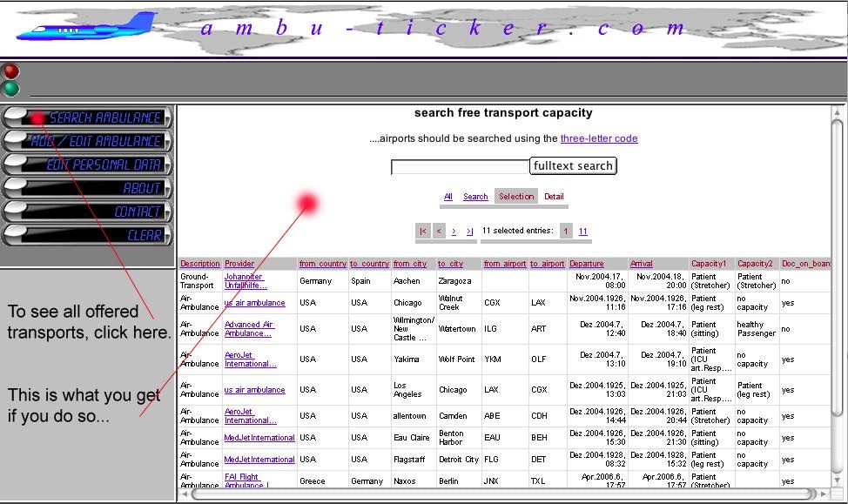Open the CONTACT sidebar button
Image resolution: width=848 pixels, height=504 pixels.
coord(87,212)
